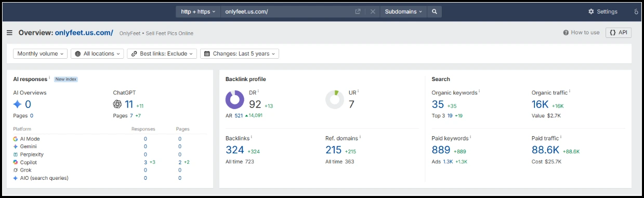
Task: Click AI Overviews sparkle icon
Action: (18, 104)
